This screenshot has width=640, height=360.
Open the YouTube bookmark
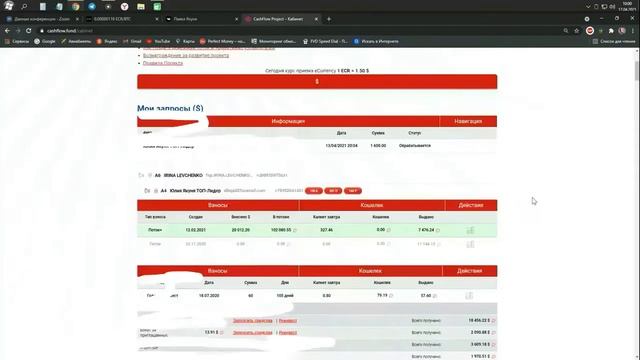click(158, 41)
